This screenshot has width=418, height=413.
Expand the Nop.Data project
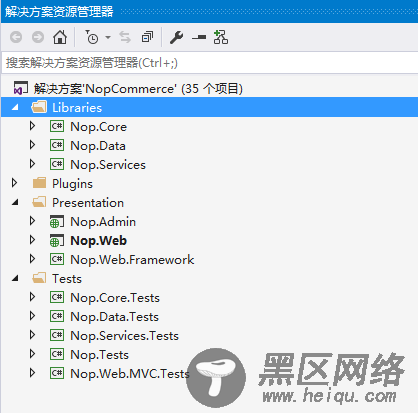pos(32,145)
